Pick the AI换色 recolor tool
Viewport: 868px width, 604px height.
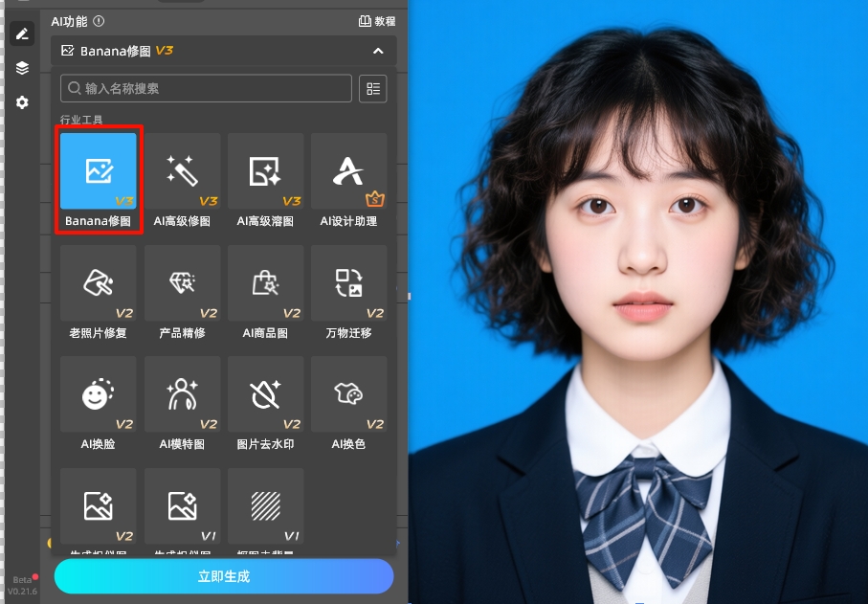coord(348,395)
